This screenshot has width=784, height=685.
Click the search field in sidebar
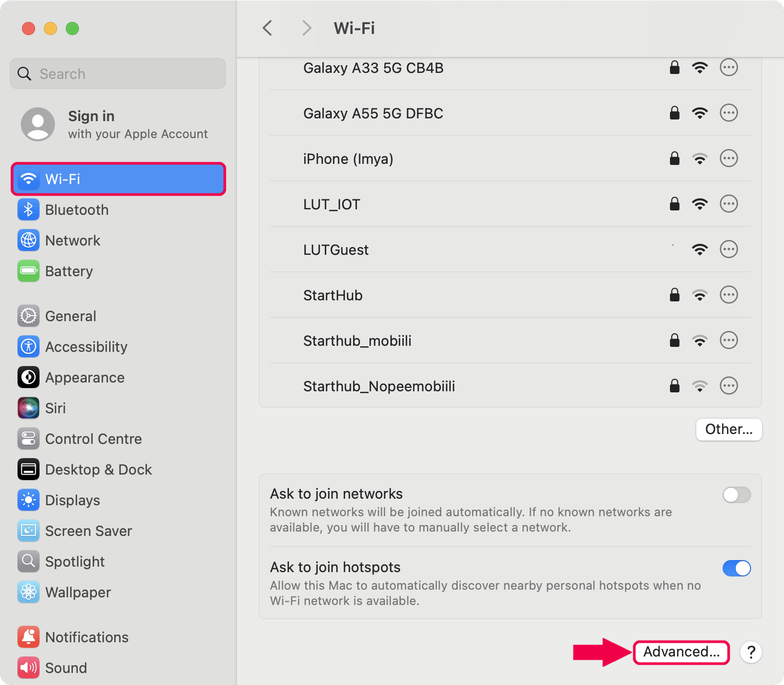point(117,73)
